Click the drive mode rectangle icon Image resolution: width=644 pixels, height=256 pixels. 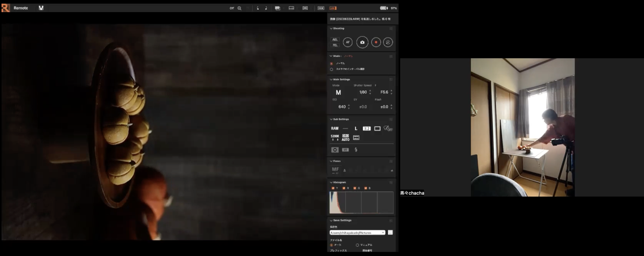(377, 128)
